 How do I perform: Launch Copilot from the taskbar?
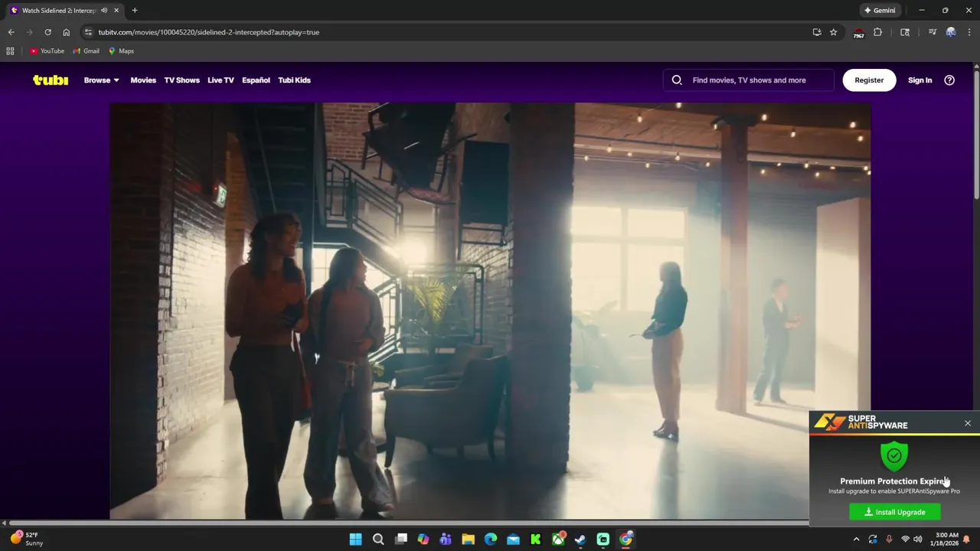pos(423,540)
